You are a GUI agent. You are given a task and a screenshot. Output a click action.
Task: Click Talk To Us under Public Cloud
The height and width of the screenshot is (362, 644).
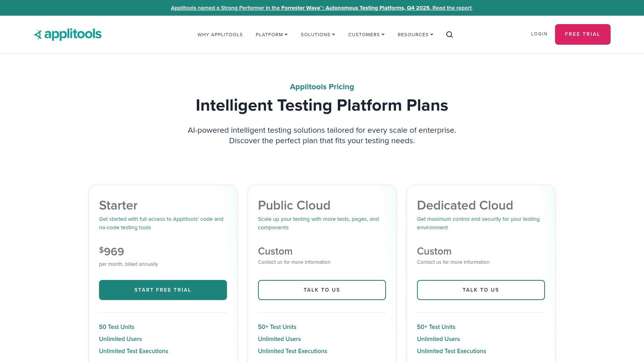coord(322,290)
